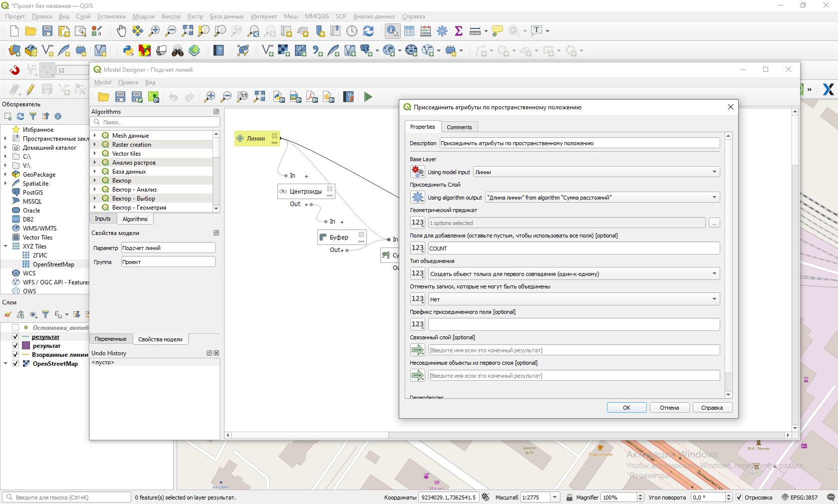Switch to the Comments tab

459,127
